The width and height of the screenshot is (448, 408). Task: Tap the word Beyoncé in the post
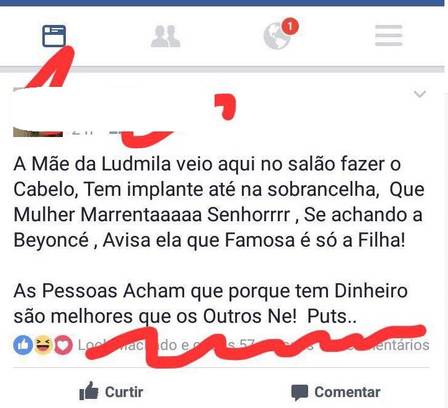pos(51,240)
